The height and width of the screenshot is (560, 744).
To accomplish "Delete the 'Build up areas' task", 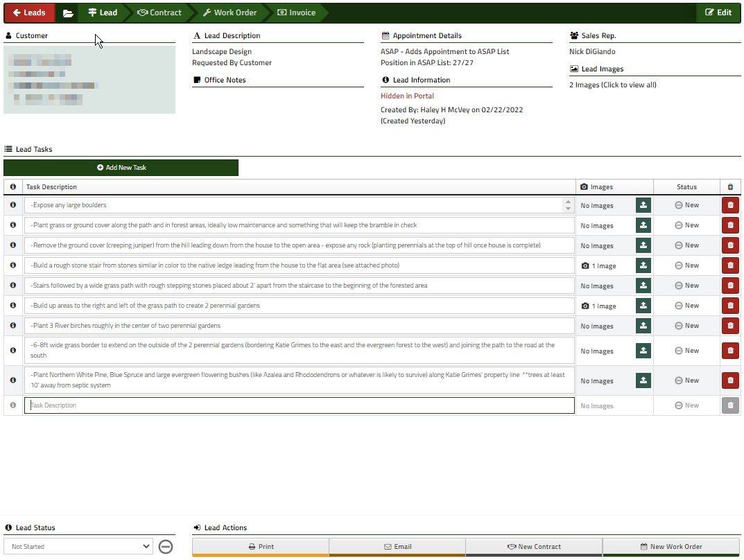I will (x=730, y=306).
